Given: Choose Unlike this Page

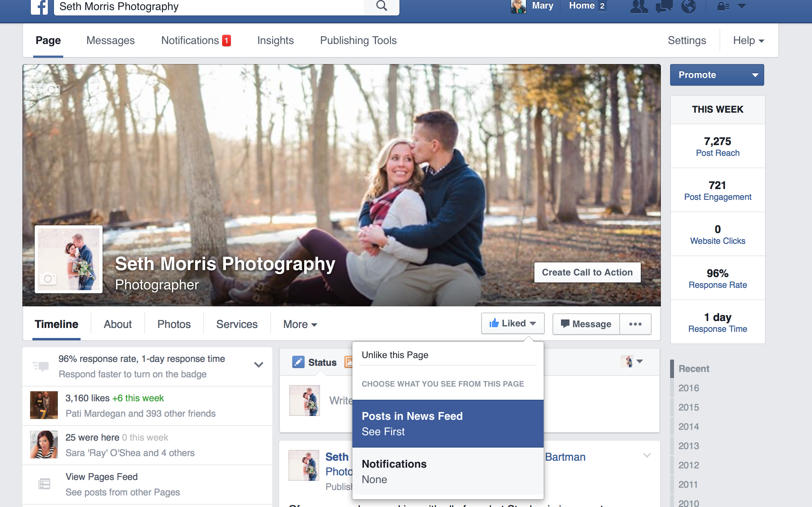Looking at the screenshot, I should (395, 355).
